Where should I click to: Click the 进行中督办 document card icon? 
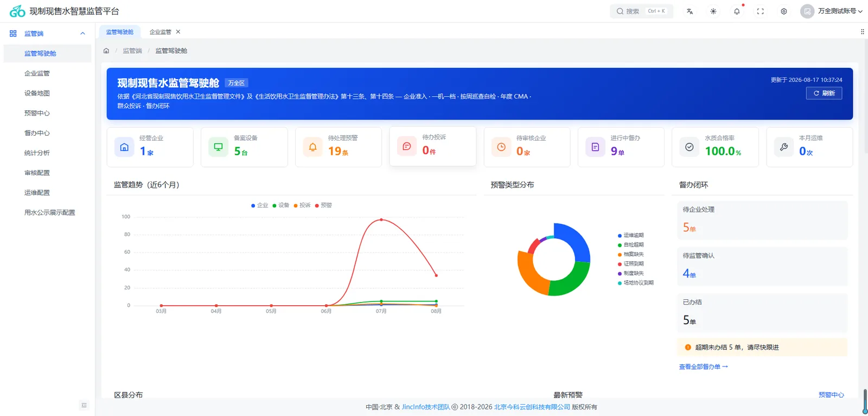pos(595,147)
